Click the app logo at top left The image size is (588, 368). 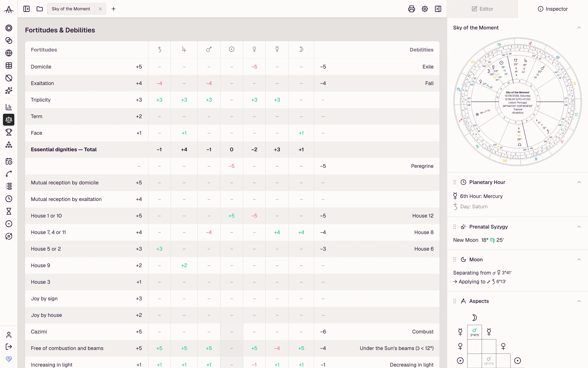tap(9, 10)
